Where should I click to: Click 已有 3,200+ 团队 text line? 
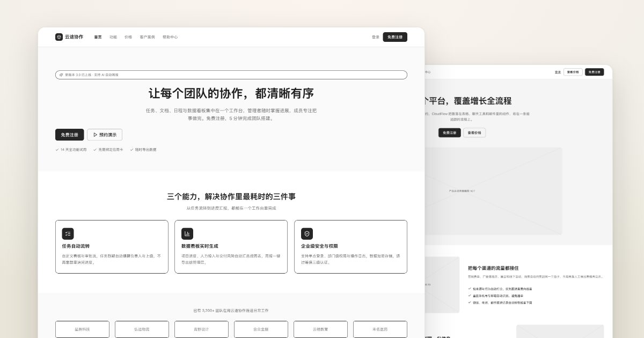pos(231,311)
